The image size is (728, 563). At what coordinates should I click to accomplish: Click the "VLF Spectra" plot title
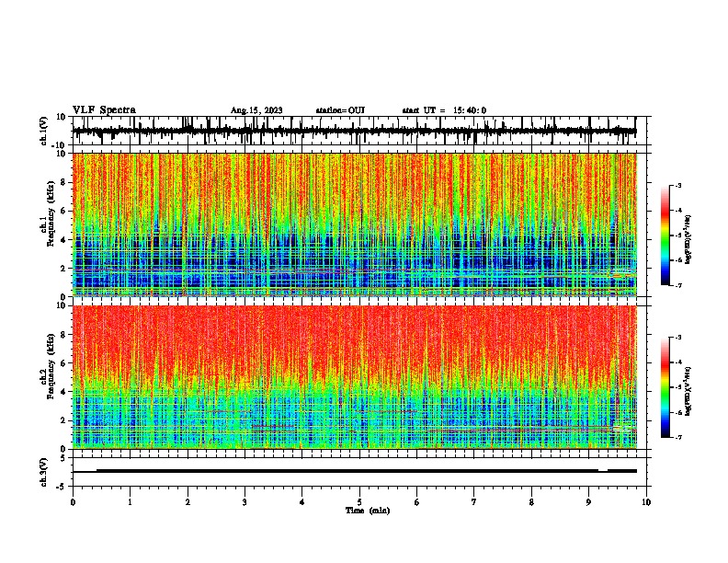click(104, 110)
